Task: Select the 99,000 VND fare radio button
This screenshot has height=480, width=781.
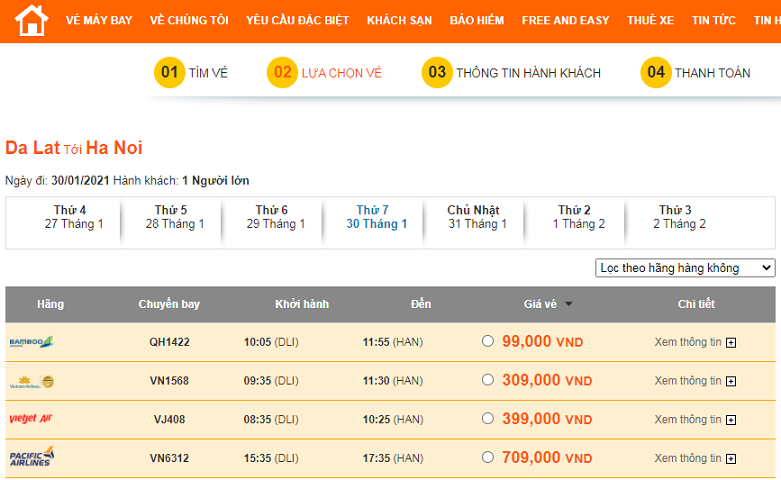Action: tap(488, 341)
